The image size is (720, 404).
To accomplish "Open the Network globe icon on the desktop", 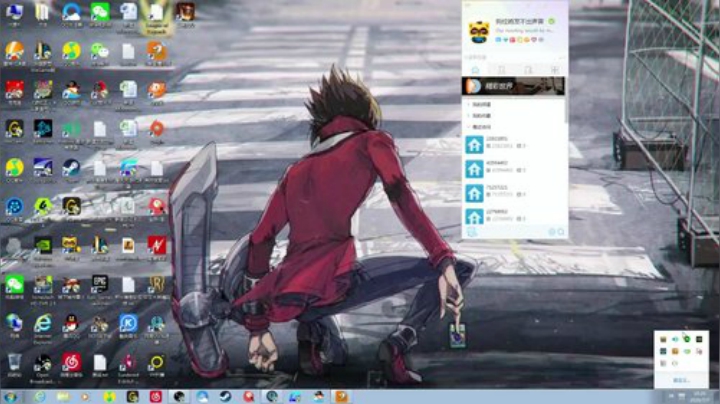I will 14,326.
